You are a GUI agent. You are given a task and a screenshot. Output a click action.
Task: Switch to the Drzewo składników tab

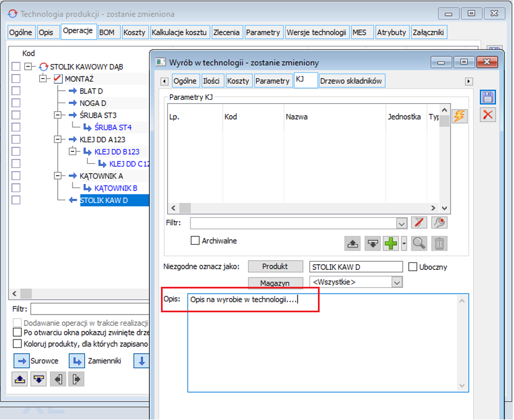tap(352, 81)
